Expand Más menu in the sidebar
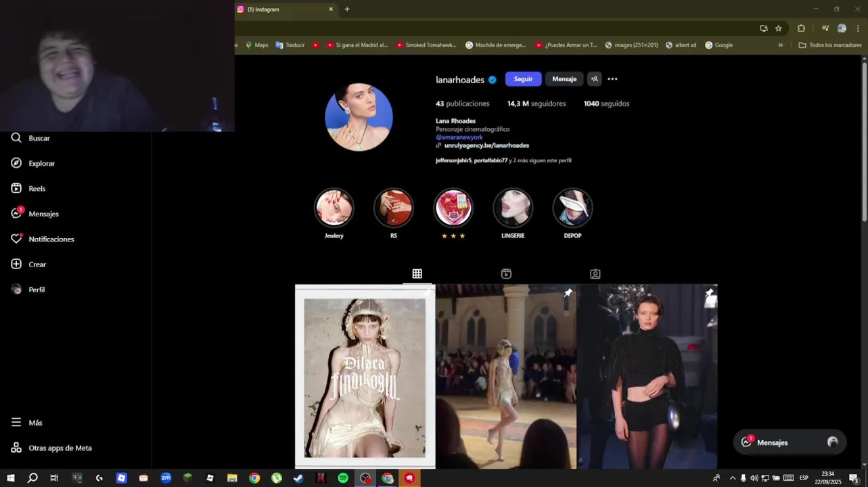The height and width of the screenshot is (487, 868). 26,423
